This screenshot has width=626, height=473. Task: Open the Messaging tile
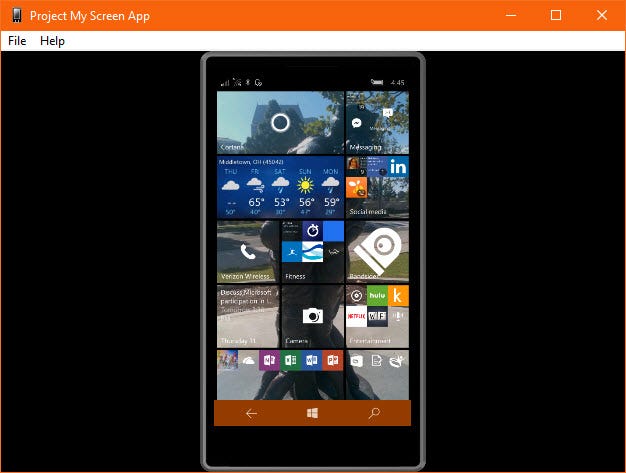(x=377, y=123)
